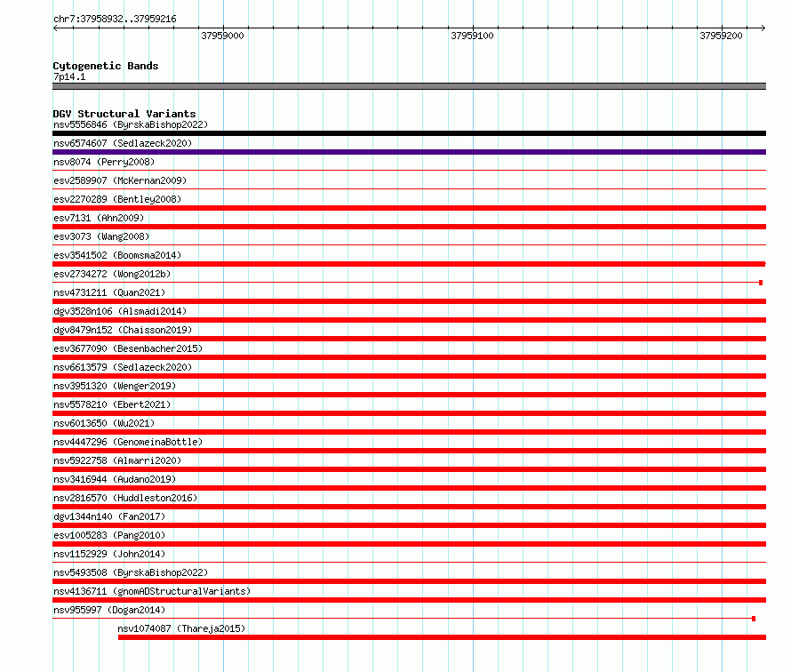Click the left arrow of the ruler
791x672 pixels.
pyautogui.click(x=55, y=28)
